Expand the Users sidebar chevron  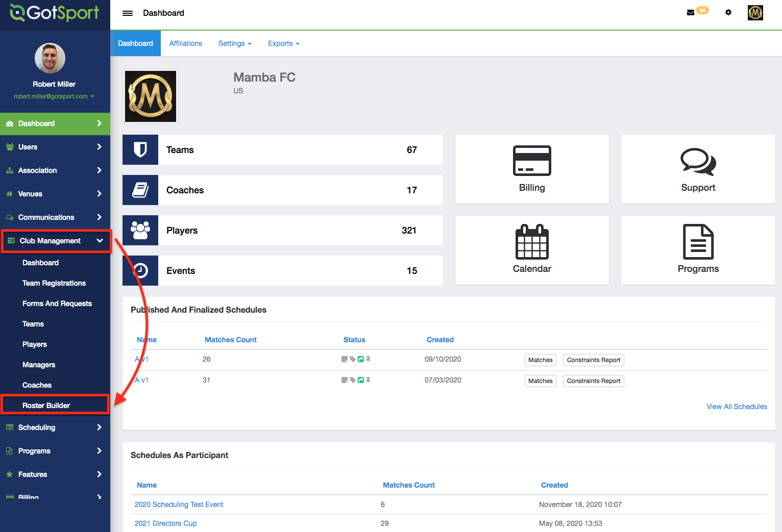click(99, 147)
